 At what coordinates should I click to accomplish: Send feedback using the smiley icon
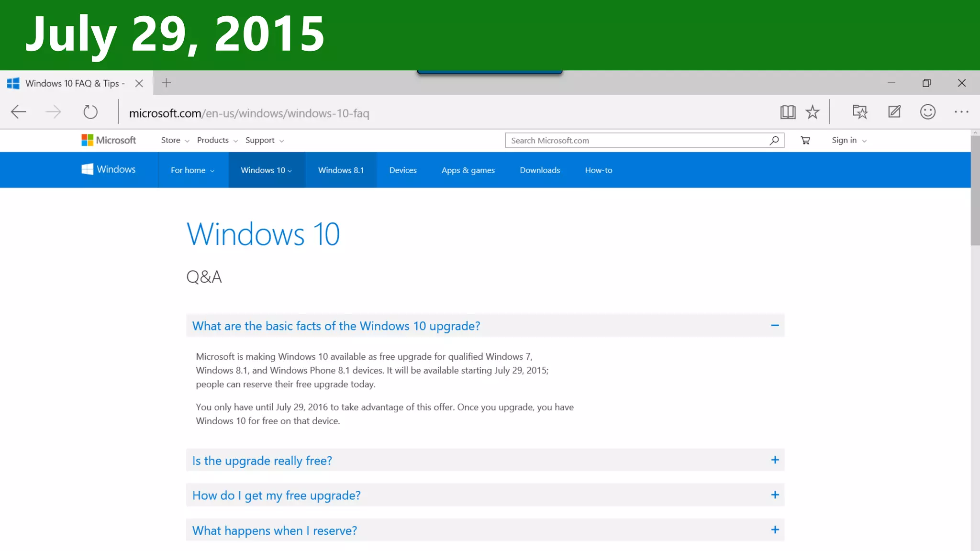(x=928, y=112)
